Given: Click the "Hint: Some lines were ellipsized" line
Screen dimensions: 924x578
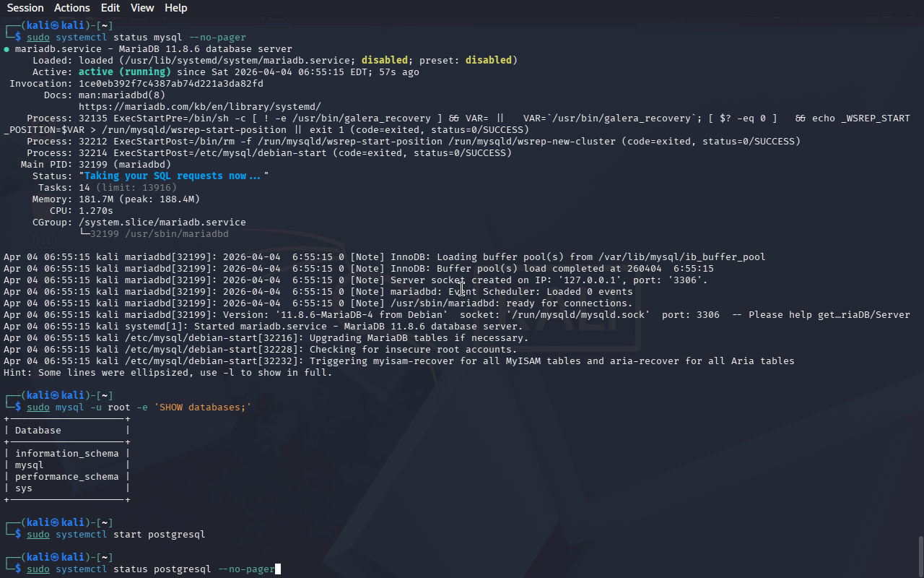Looking at the screenshot, I should tap(167, 373).
